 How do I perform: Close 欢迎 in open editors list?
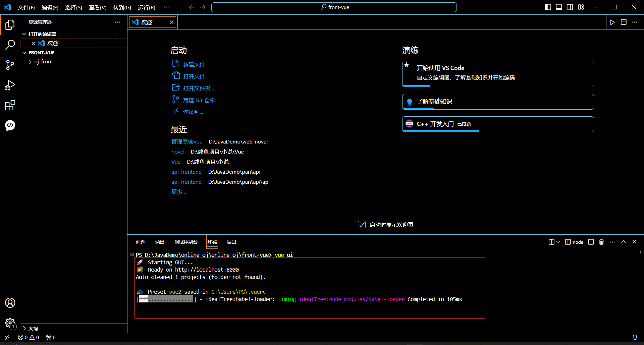point(34,43)
